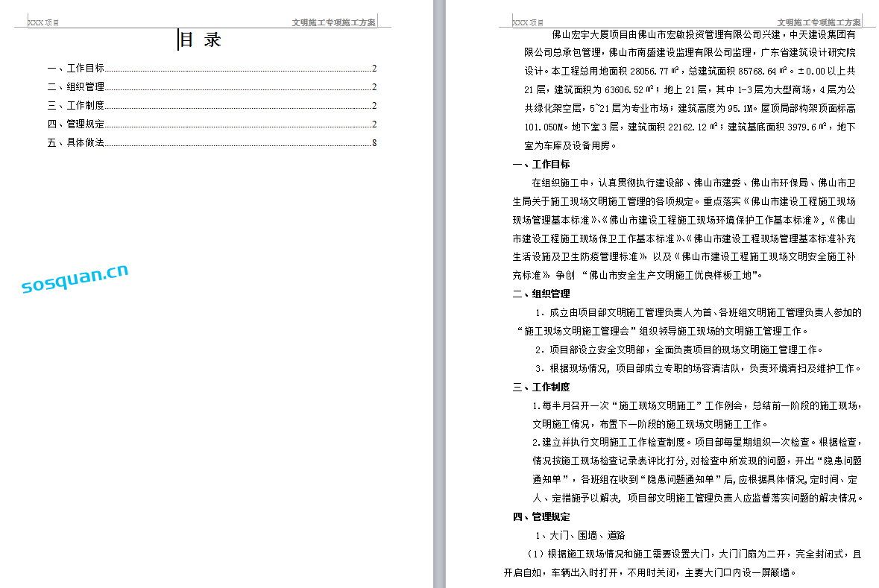Image resolution: width=879 pixels, height=588 pixels.
Task: Click 文明施工专项施工方案 header on the contents page
Action: tap(333, 23)
